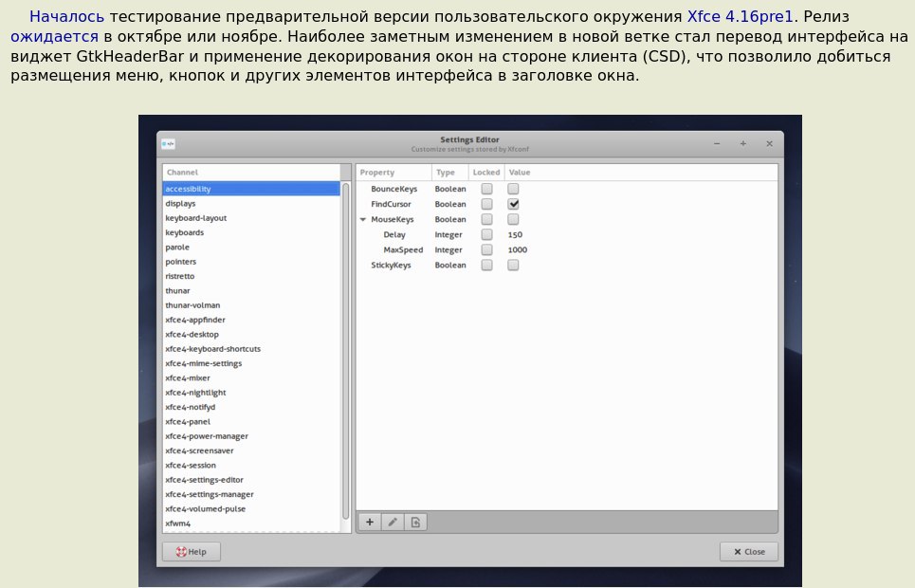Viewport: 915px width, 588px height.
Task: Click the channel list vertical scrollbar
Action: pos(345,350)
